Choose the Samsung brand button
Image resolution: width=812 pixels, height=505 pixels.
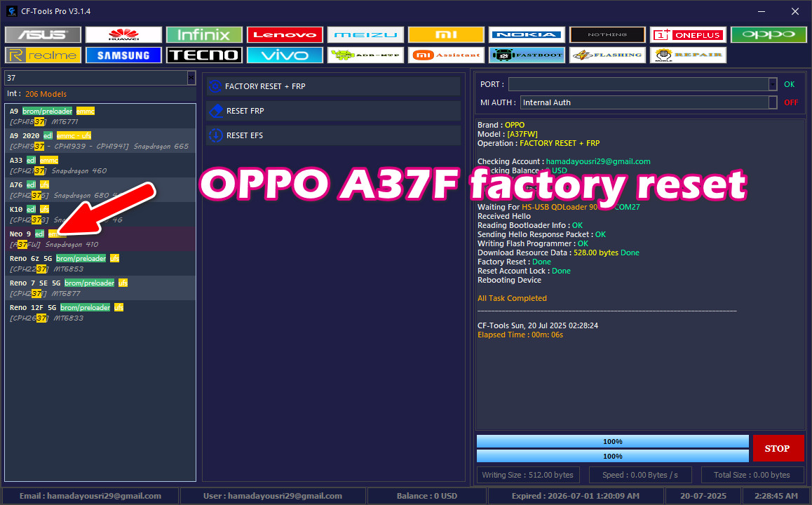coord(124,55)
